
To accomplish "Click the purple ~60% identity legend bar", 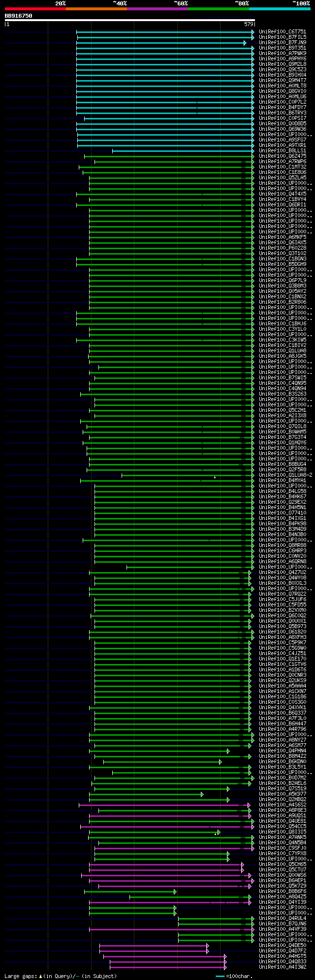I will [157, 9].
